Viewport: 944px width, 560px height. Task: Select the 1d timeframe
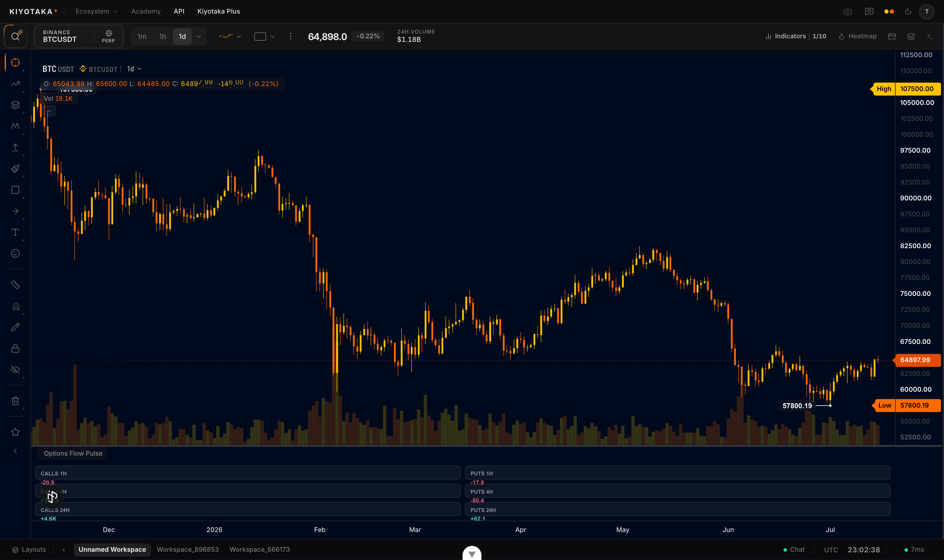tap(182, 36)
